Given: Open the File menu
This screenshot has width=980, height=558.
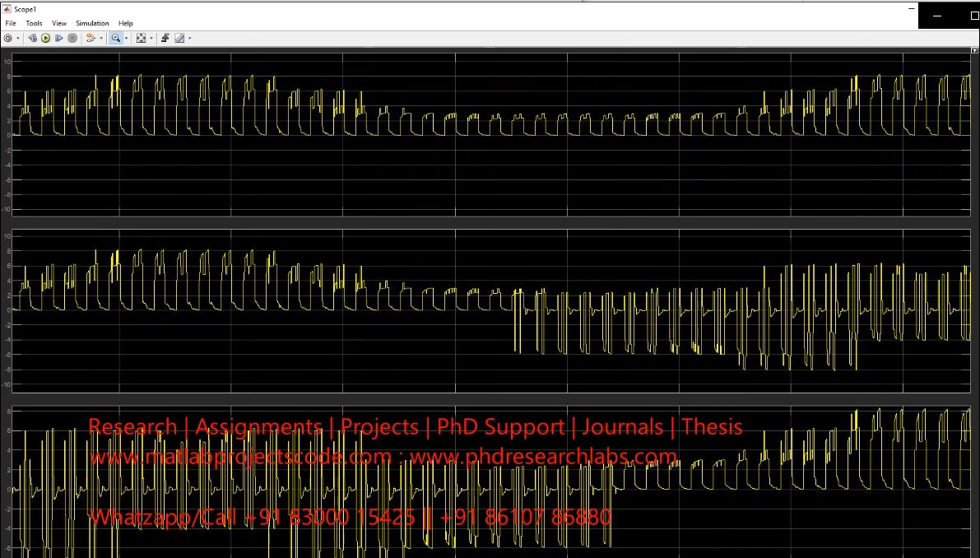Looking at the screenshot, I should coord(11,23).
